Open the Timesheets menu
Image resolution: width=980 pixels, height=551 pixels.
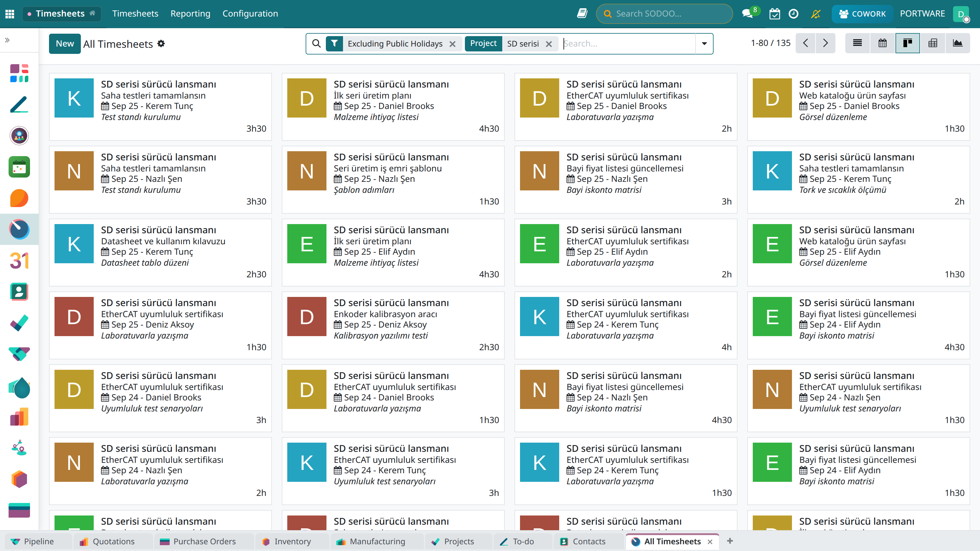point(135,14)
